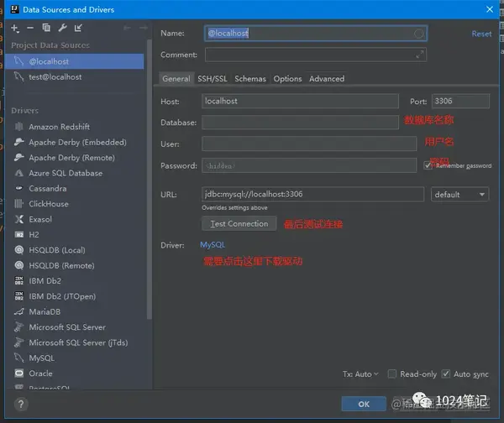Click the color circle in the Name field
This screenshot has height=423, width=504.
418,34
